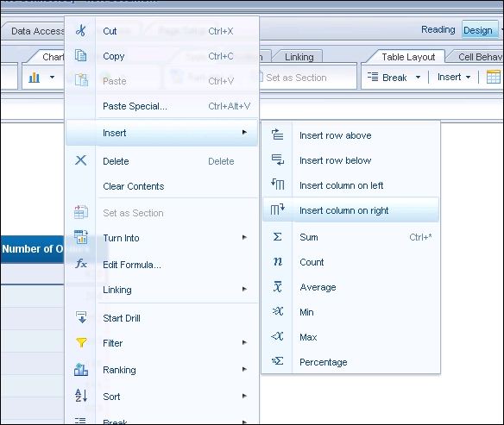Choose Delete in the context menu
Viewport: 504px width, 425px height.
coord(161,161)
